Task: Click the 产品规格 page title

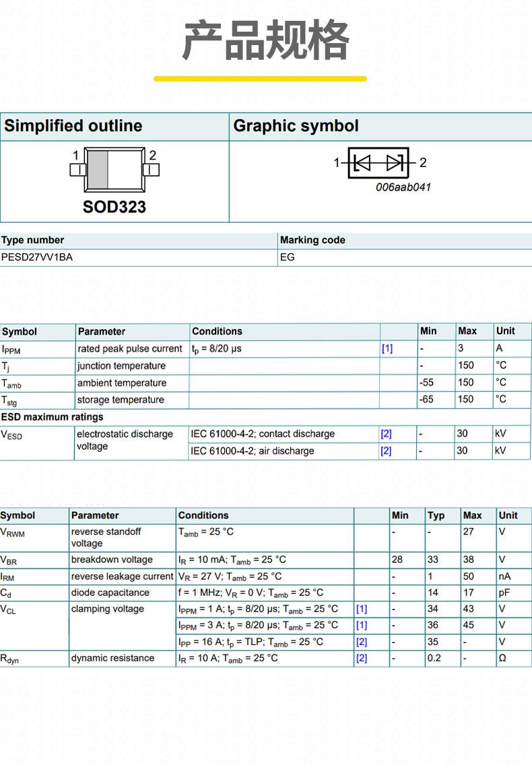Action: point(266,40)
